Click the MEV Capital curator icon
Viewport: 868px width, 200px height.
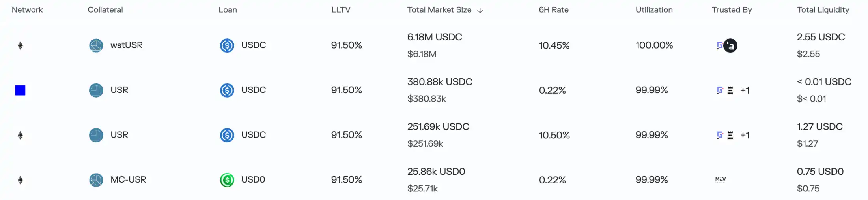click(x=721, y=180)
